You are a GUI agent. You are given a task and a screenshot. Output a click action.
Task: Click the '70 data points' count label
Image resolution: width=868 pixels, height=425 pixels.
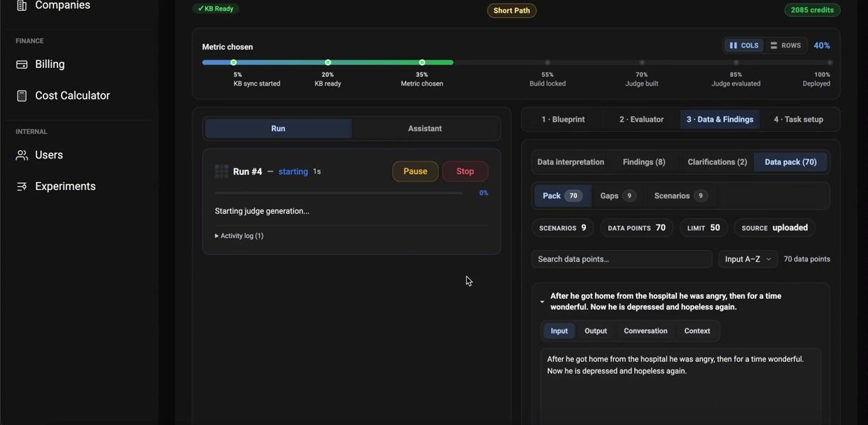[807, 259]
